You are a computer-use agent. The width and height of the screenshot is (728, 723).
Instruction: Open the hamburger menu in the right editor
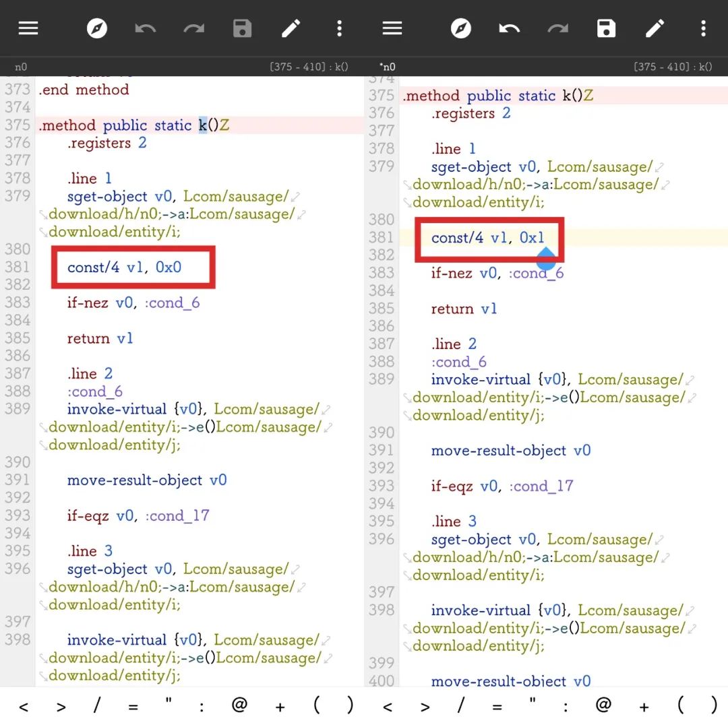(x=392, y=28)
